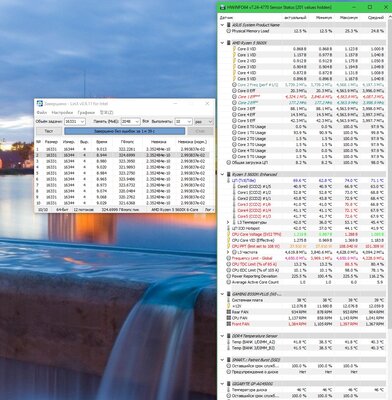Collapse the DDR4 Temperature Sensor group
This screenshot has height=400, width=392.
[x=222, y=336]
